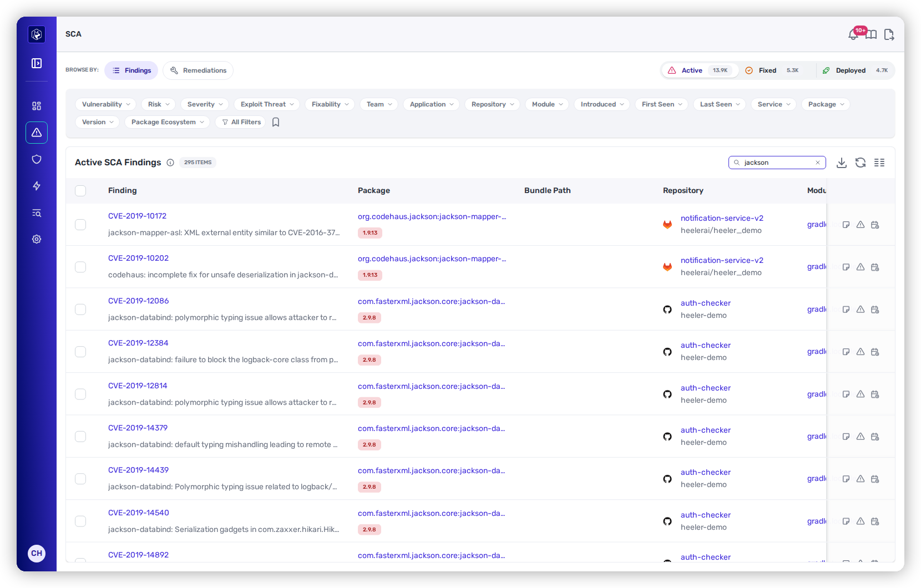Switch to the Fixed status tab

[774, 70]
